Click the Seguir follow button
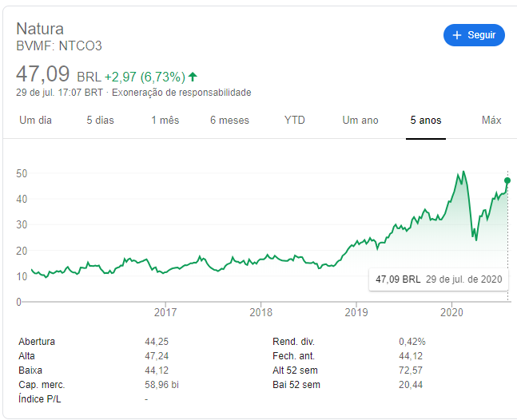The width and height of the screenshot is (517, 420). pos(474,35)
